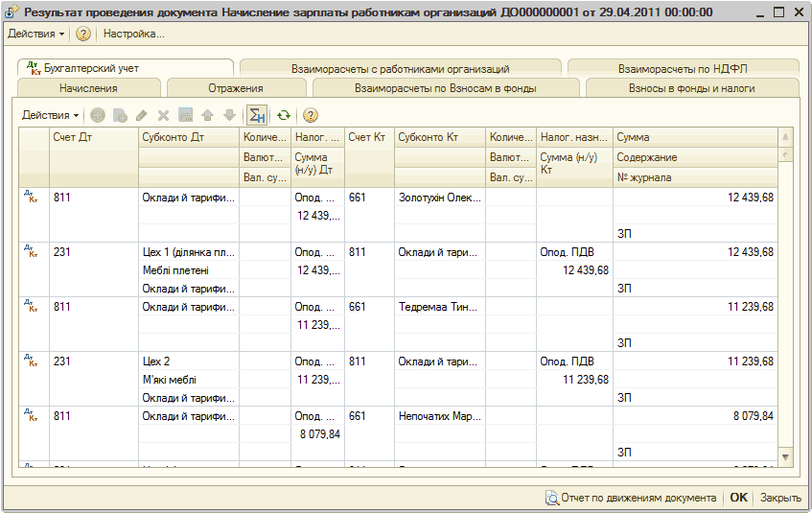Click the scrollbar up arrow

coord(785,137)
